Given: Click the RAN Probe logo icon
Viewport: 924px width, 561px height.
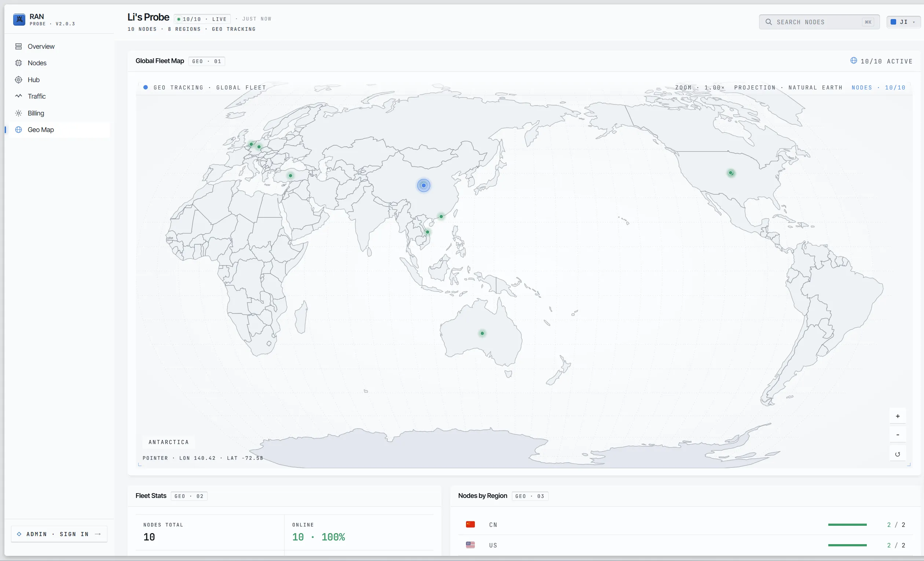Looking at the screenshot, I should (19, 19).
